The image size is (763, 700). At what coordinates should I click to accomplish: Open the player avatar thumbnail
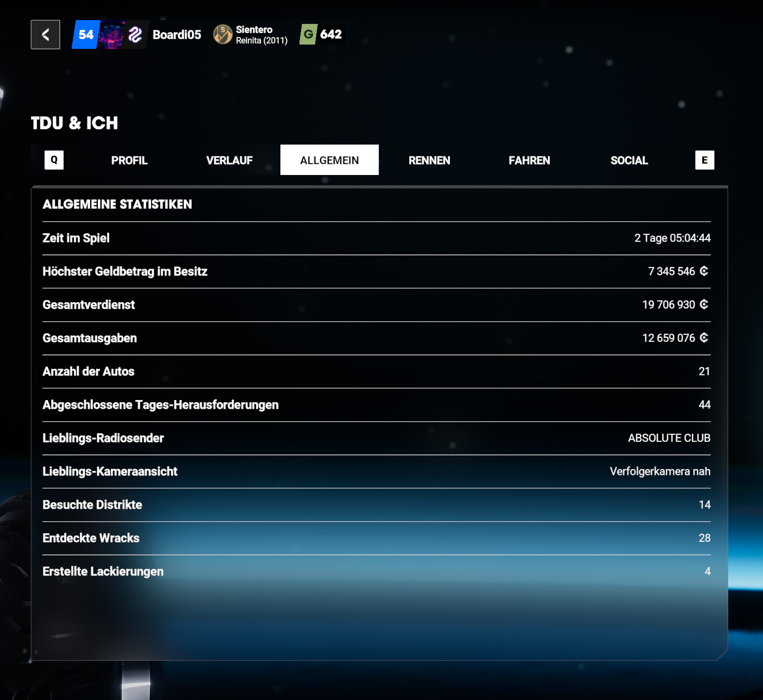coord(111,35)
